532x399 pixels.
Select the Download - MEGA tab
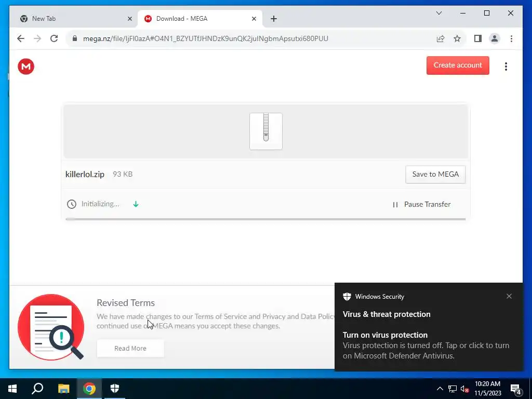pyautogui.click(x=200, y=19)
